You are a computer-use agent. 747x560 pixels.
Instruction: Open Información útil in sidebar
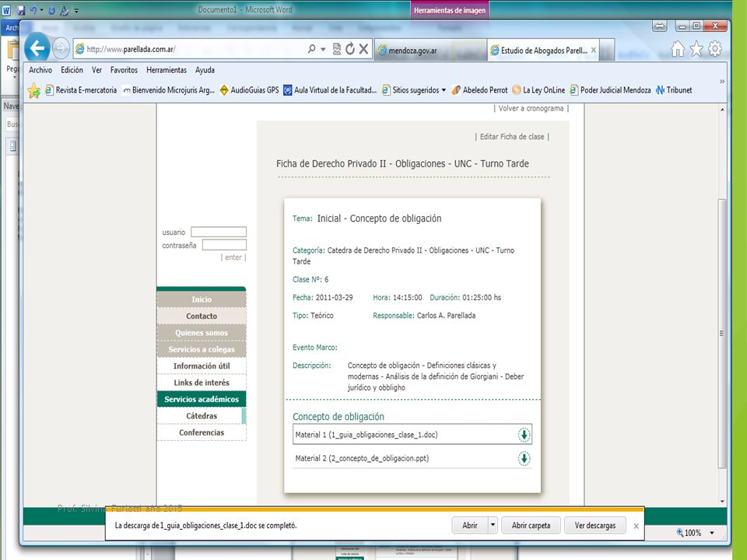[x=202, y=366]
